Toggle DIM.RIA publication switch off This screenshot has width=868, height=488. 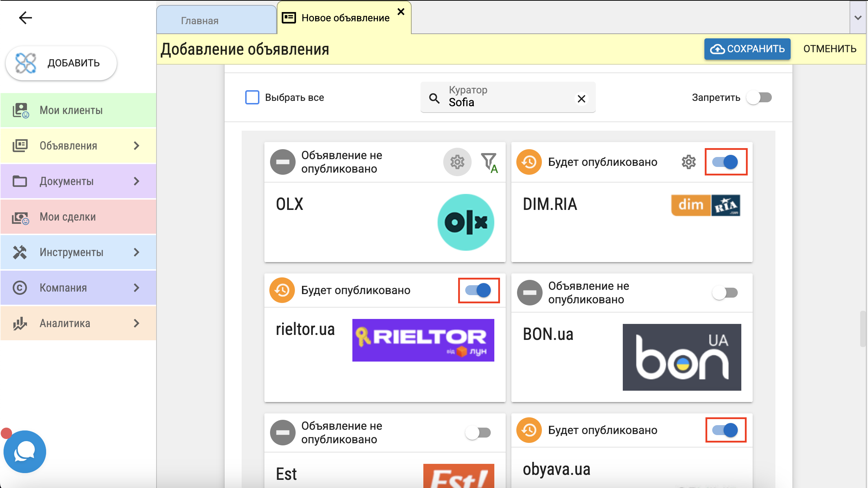725,162
